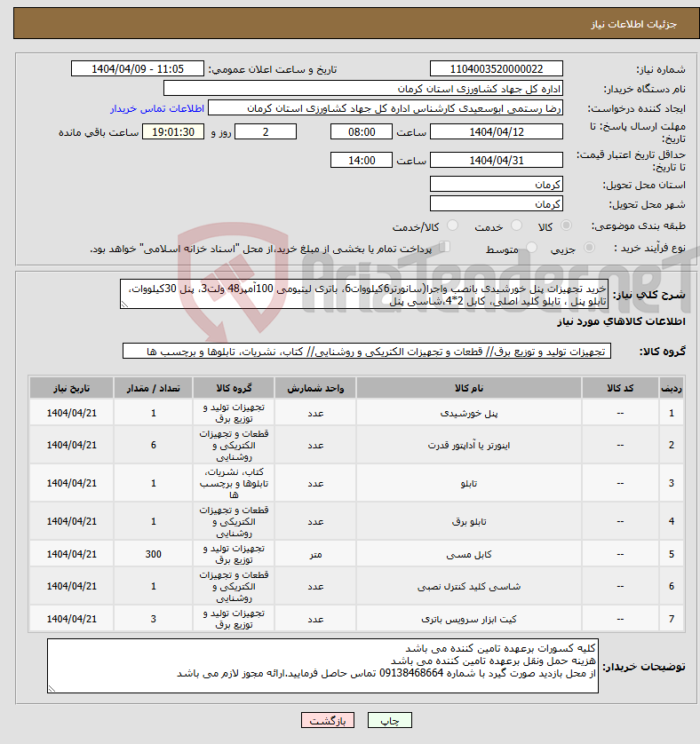This screenshot has width=700, height=744.
Task: Click the resize handle of description box
Action: 124,305
